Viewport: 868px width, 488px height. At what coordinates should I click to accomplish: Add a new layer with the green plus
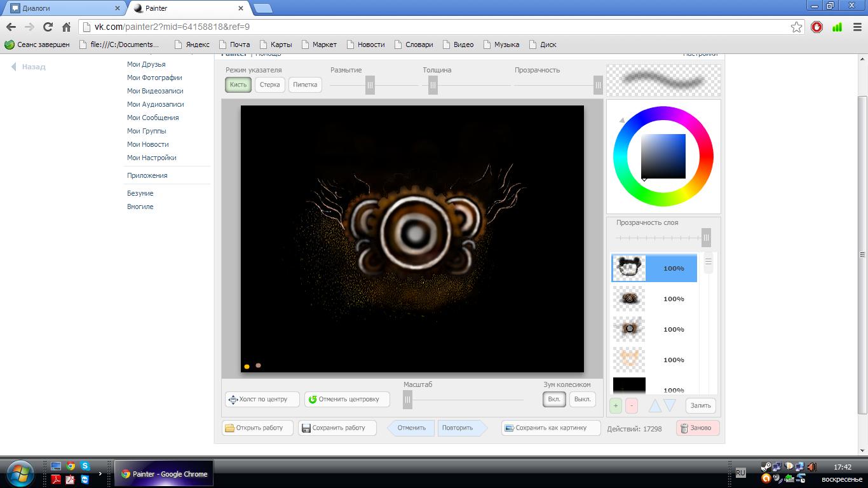(615, 405)
